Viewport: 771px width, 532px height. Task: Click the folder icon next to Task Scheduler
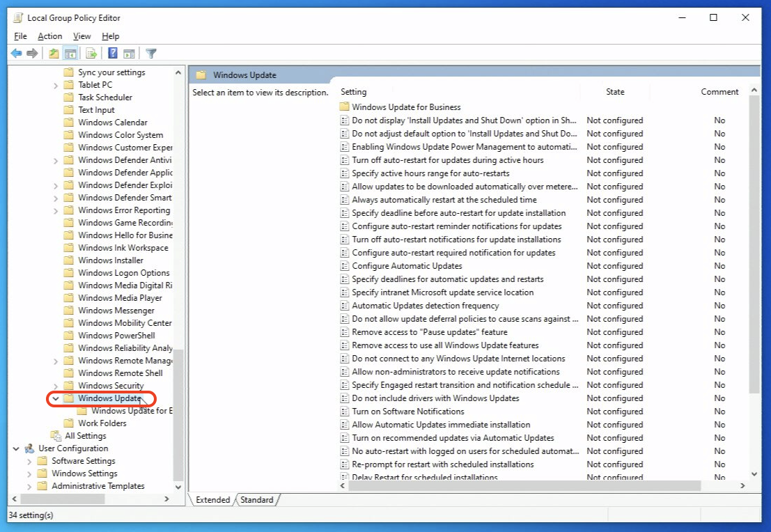69,97
